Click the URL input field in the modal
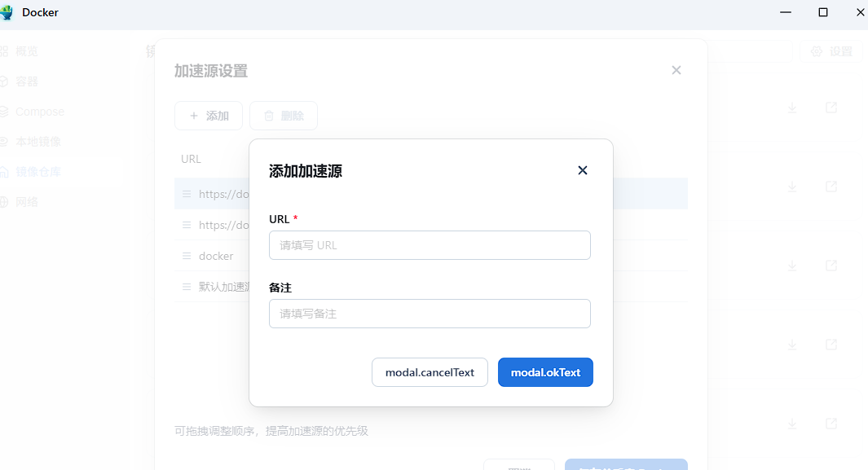868x470 pixels. pos(430,245)
